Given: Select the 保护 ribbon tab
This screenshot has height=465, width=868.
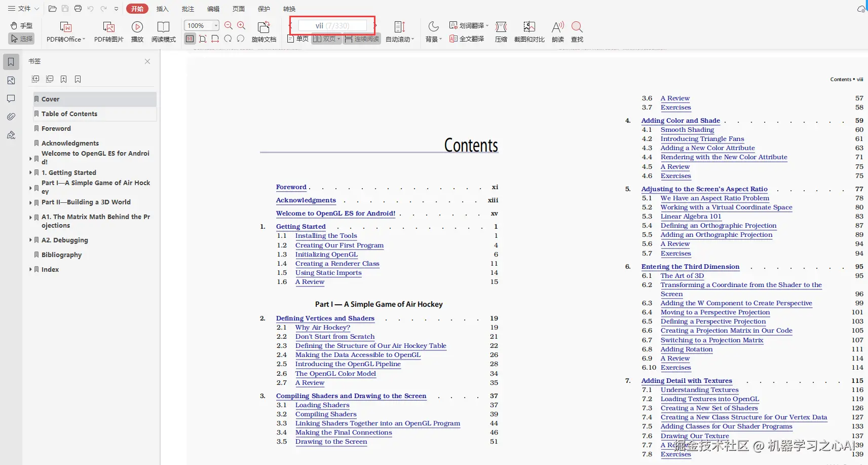Looking at the screenshot, I should 264,9.
